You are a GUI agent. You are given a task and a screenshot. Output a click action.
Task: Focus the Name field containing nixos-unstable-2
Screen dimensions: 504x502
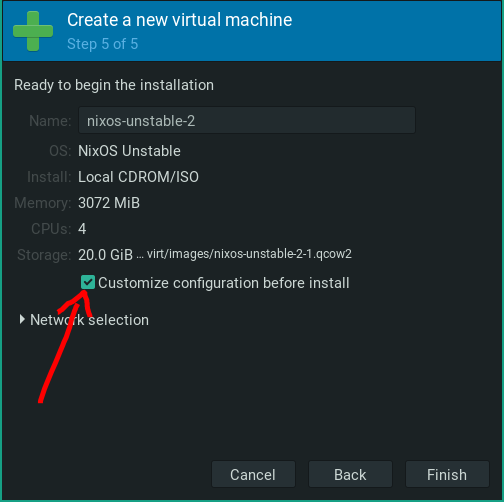pos(247,120)
